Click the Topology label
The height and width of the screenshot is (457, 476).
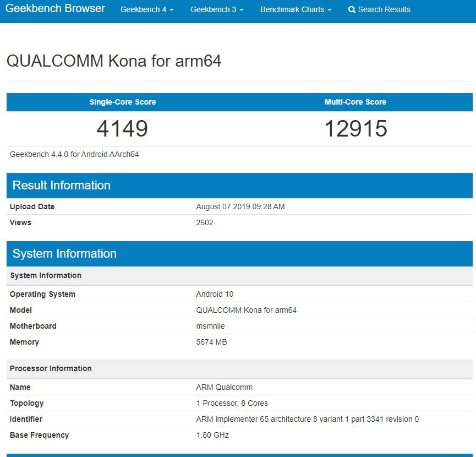(27, 403)
